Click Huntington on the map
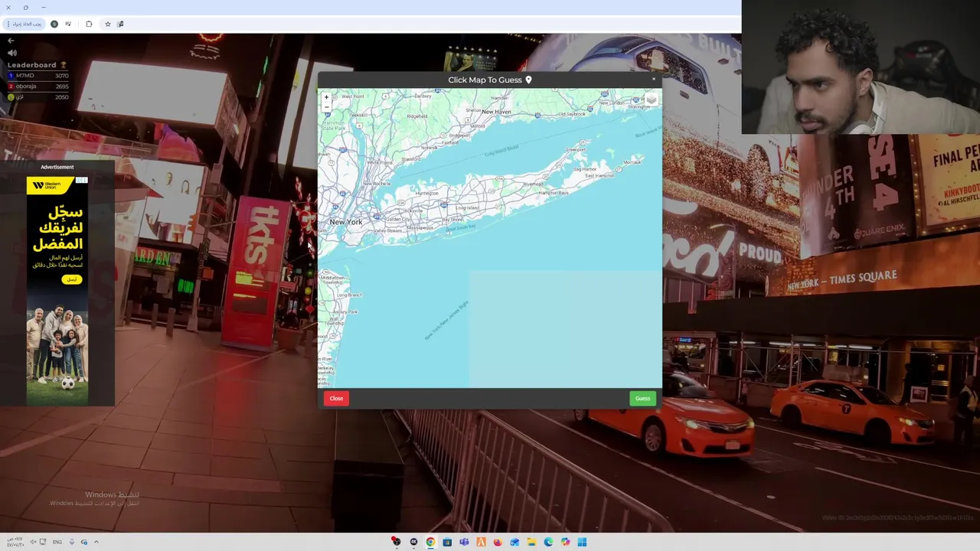The image size is (980, 551). click(x=426, y=194)
